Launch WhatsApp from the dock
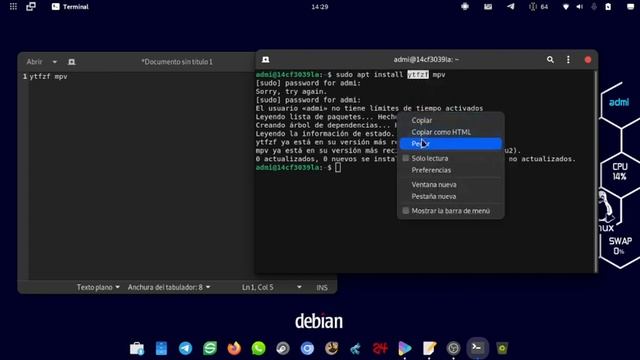 tap(258, 348)
